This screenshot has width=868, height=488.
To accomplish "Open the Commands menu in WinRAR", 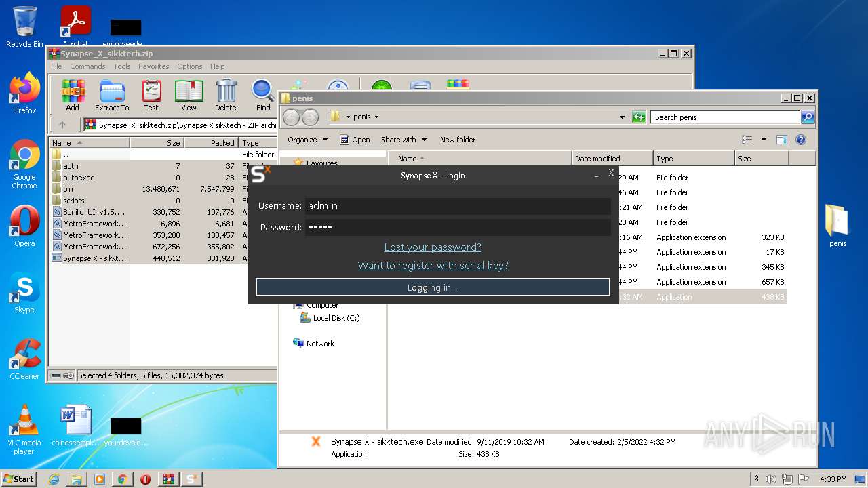I will [87, 66].
